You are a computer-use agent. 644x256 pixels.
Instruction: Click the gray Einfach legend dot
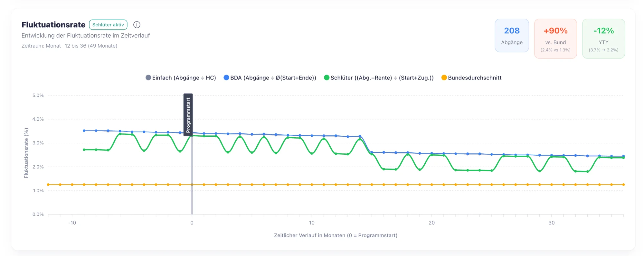click(148, 78)
